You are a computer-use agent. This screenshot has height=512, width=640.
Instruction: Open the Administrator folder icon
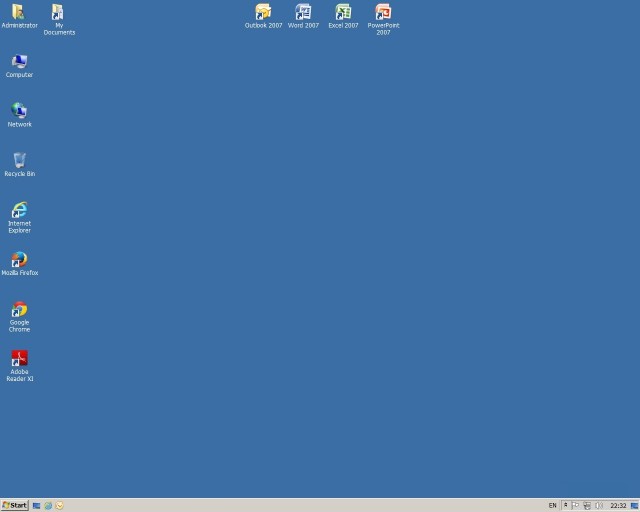[19, 16]
